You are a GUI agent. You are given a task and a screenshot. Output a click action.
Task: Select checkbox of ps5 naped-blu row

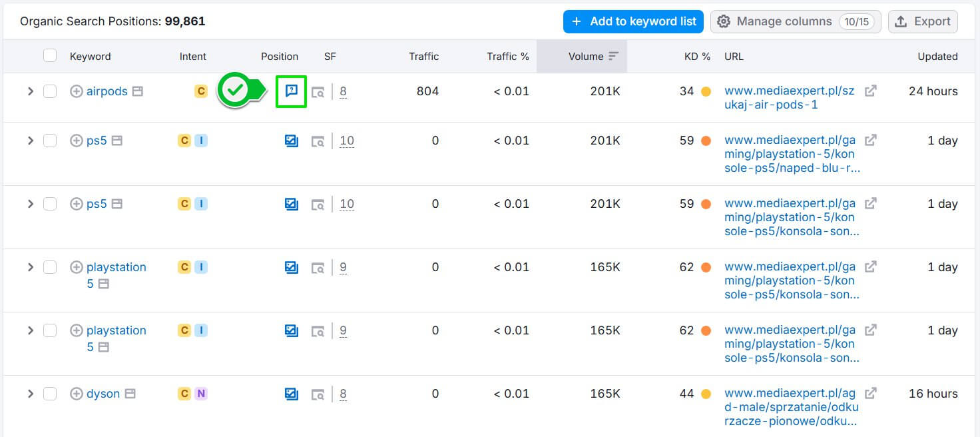tap(50, 141)
